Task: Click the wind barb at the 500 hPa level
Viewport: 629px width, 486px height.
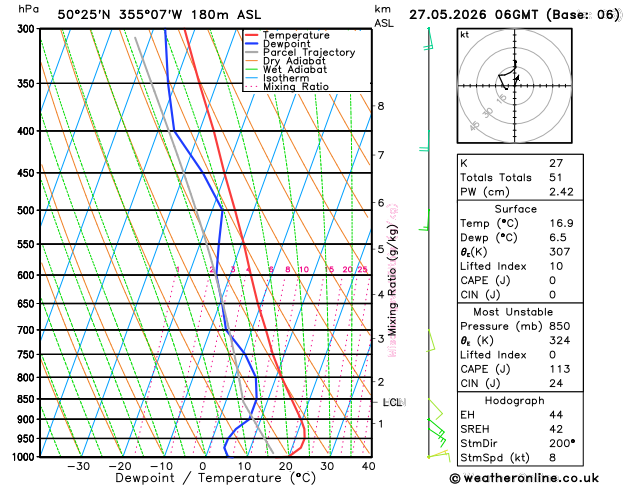Action: click(424, 220)
